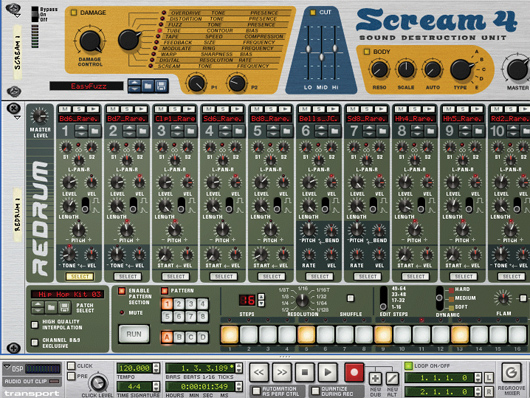Screen dimensions: 530x398
Task: Save the Hip Hop Kit 03 patch
Action: coord(64,307)
